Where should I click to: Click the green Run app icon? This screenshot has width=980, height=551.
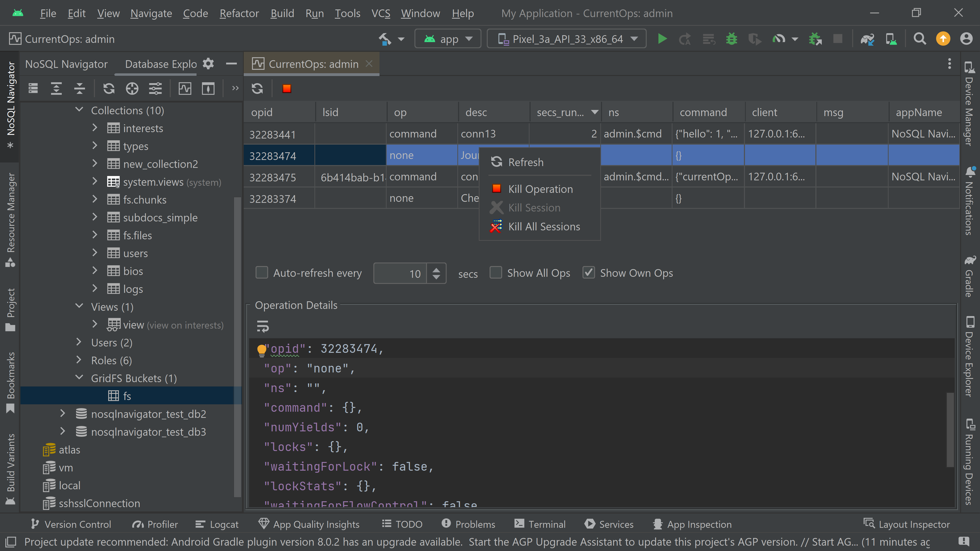(x=662, y=39)
